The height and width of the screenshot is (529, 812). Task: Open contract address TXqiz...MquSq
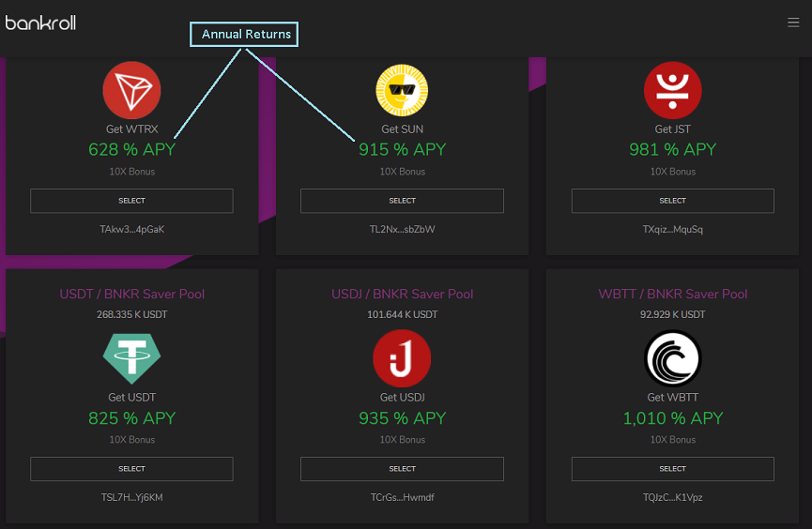(x=672, y=229)
